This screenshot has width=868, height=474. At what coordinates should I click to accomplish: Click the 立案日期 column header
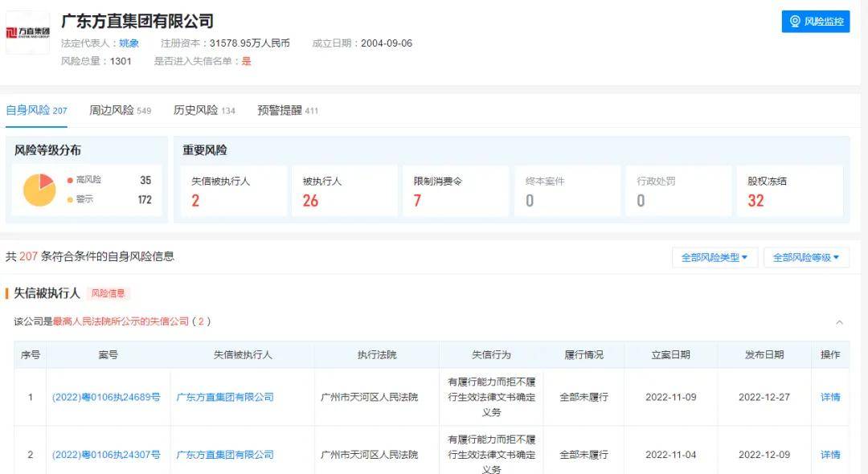click(671, 355)
